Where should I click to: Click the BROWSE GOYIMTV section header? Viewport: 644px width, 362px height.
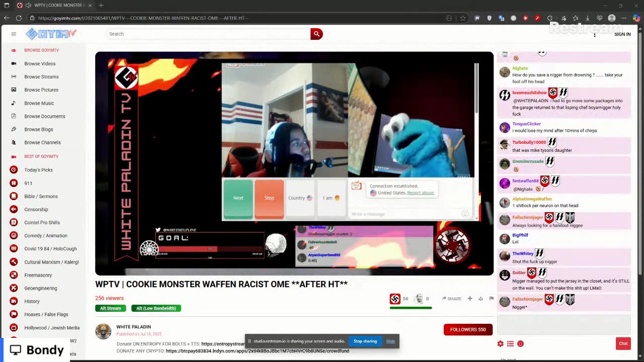click(41, 50)
